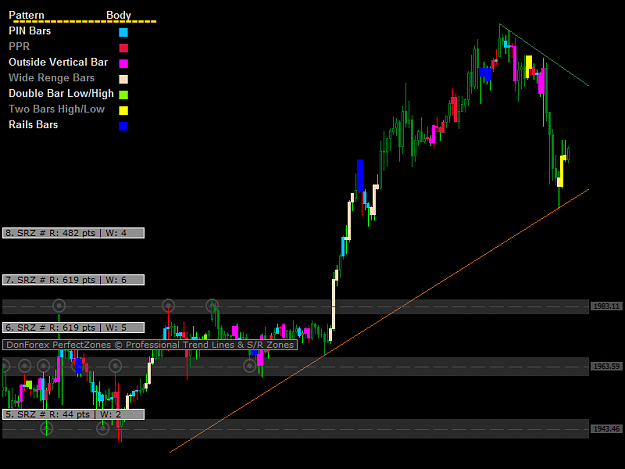Select the Two Bars High/Low label
This screenshot has height=469, width=625.
tap(57, 109)
